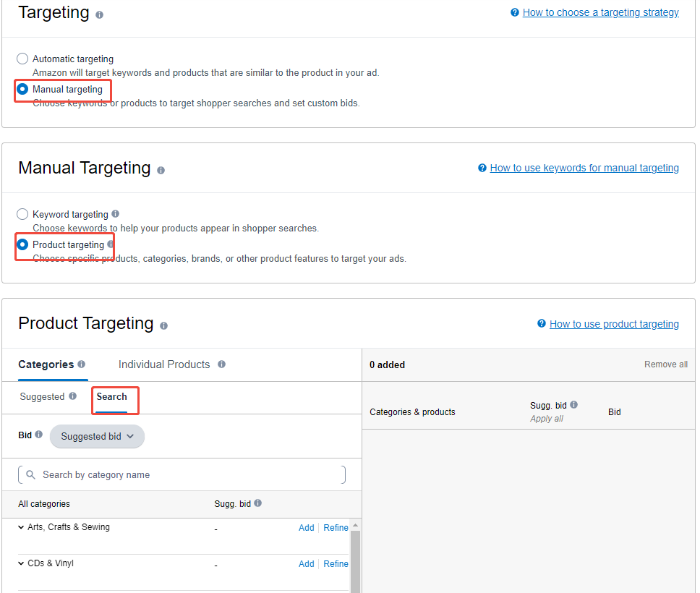Switch to Individual Products tab
The height and width of the screenshot is (593, 700).
tap(164, 364)
